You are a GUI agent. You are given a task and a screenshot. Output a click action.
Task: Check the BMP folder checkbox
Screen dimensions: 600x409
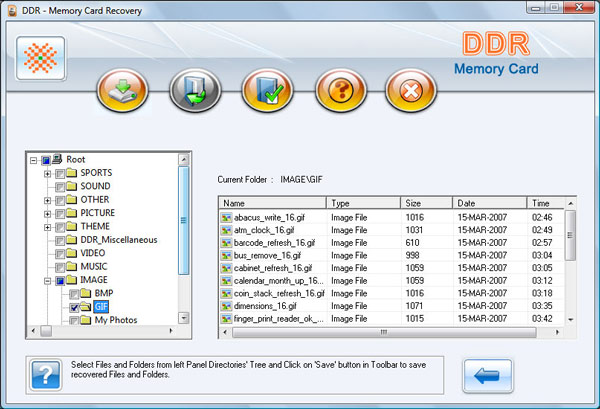click(x=74, y=294)
